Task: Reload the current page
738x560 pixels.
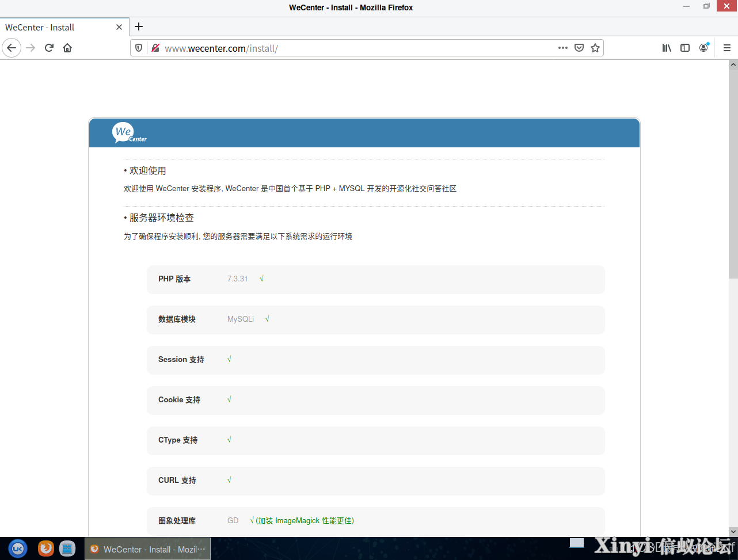Action: pyautogui.click(x=49, y=48)
